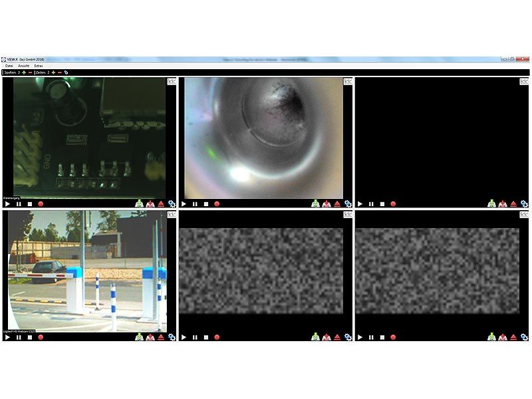Open the Ansicht menu
Viewport: 532px width, 399px height.
(x=23, y=66)
